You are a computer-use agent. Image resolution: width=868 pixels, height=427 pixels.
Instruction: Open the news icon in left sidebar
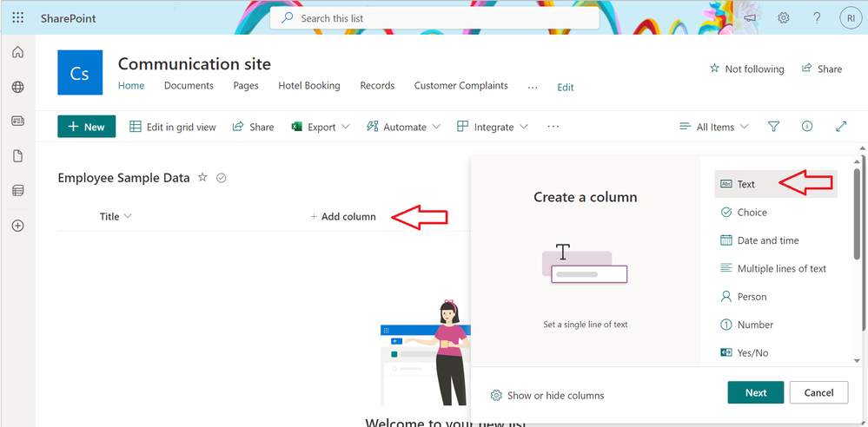[17, 122]
